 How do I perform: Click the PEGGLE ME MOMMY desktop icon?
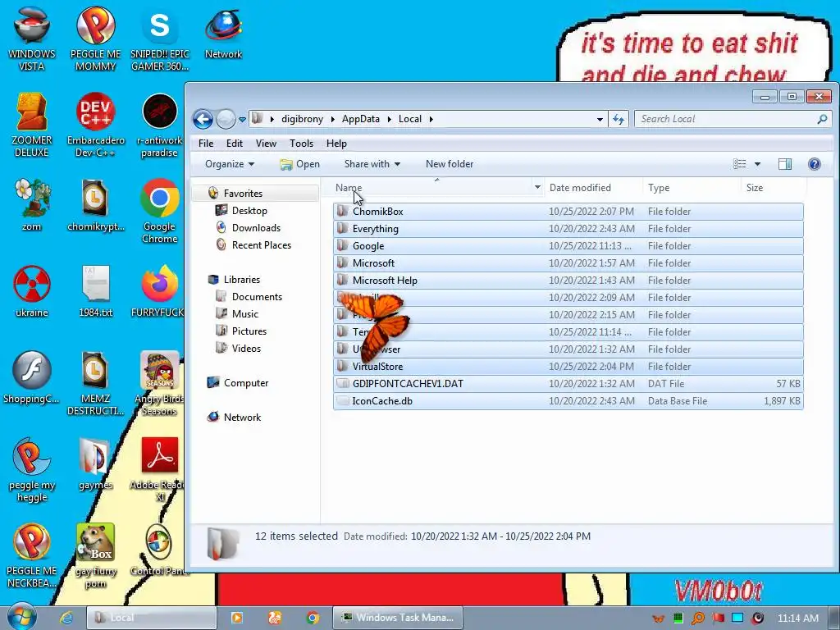pos(95,39)
